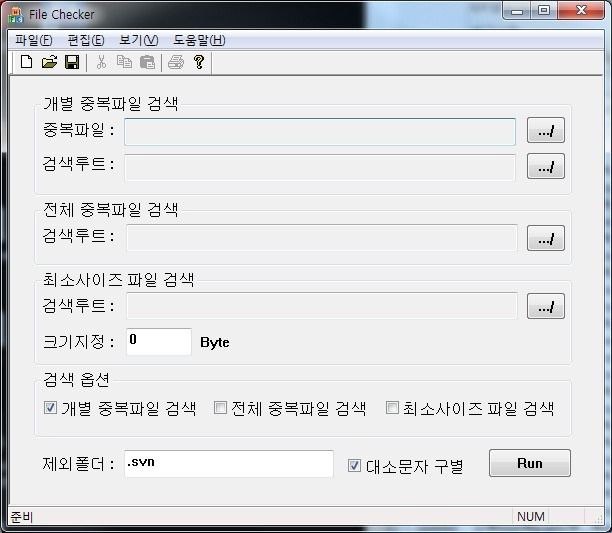
Task: Click the File Checker title bar app icon
Action: click(16, 15)
